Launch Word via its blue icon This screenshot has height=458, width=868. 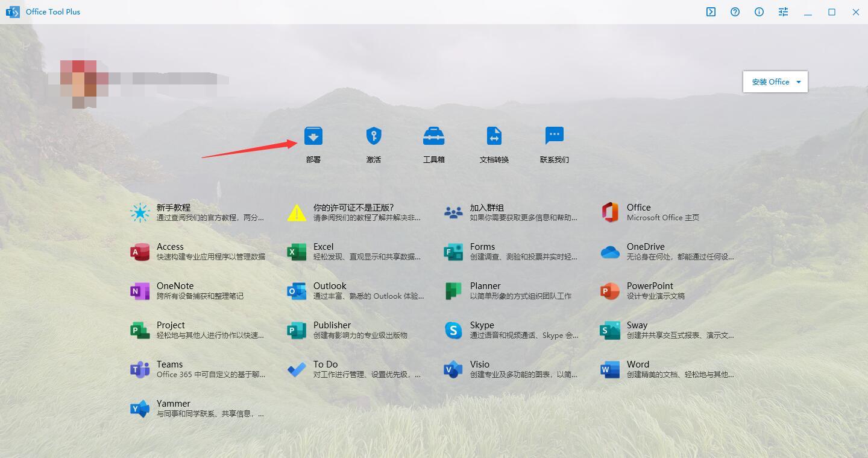coord(610,369)
